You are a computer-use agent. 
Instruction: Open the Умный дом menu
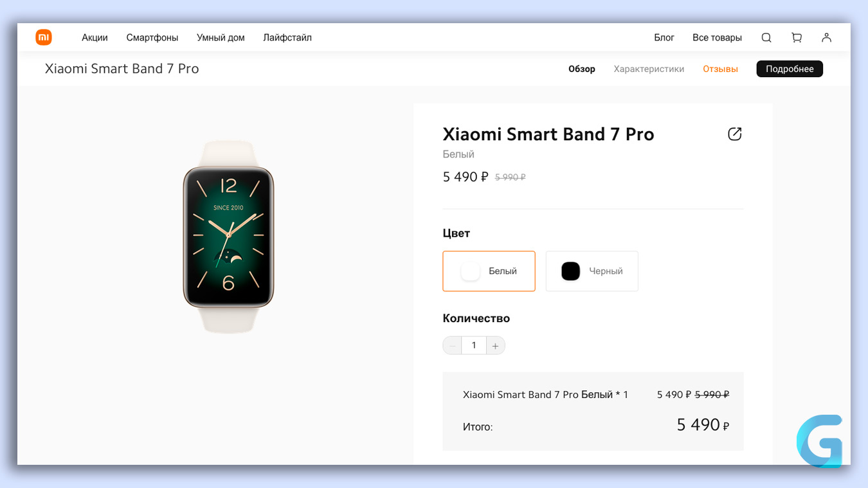(x=221, y=38)
